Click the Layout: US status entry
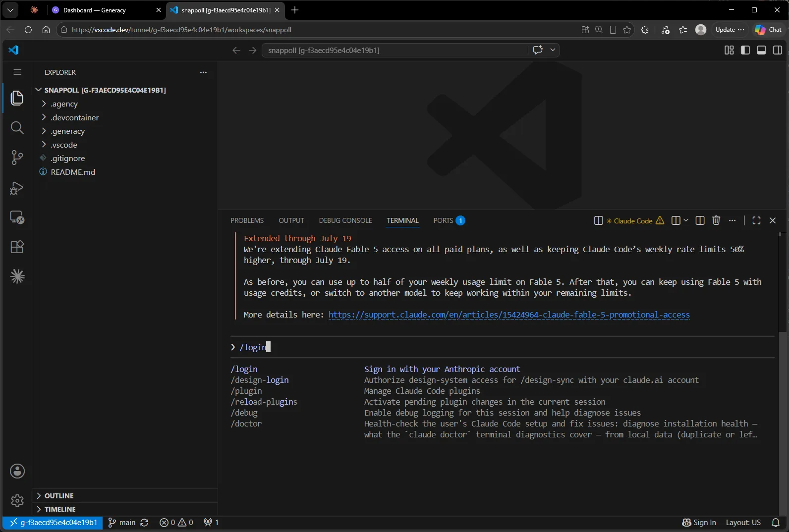 click(x=743, y=523)
